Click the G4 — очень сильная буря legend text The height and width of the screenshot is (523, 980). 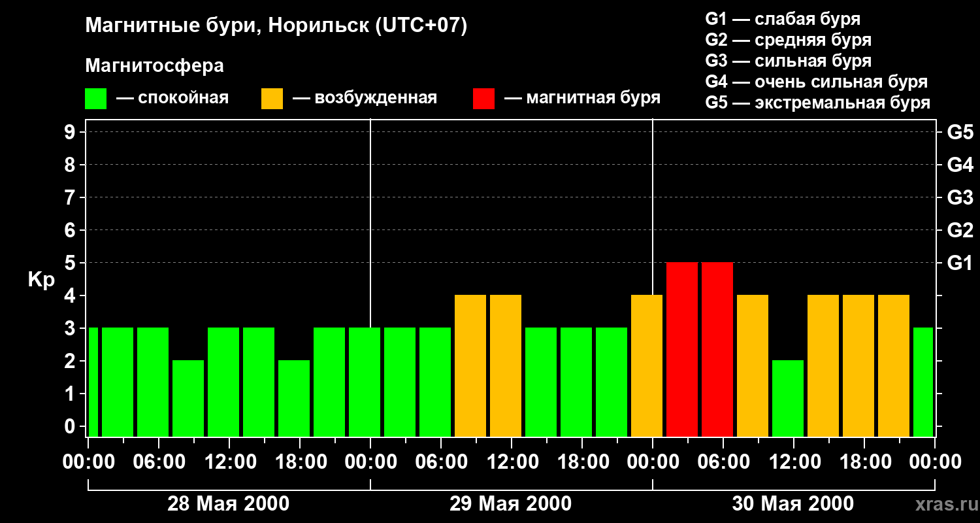[x=817, y=82]
